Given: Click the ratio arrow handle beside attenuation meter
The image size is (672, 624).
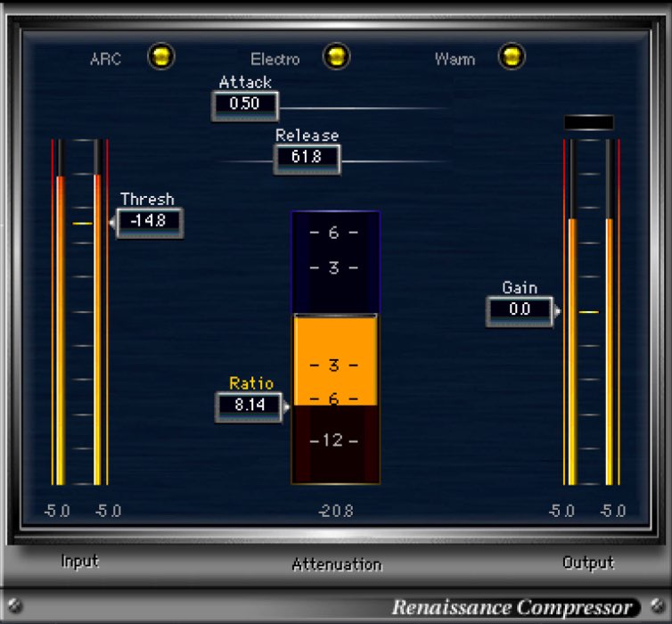Looking at the screenshot, I should (x=286, y=406).
